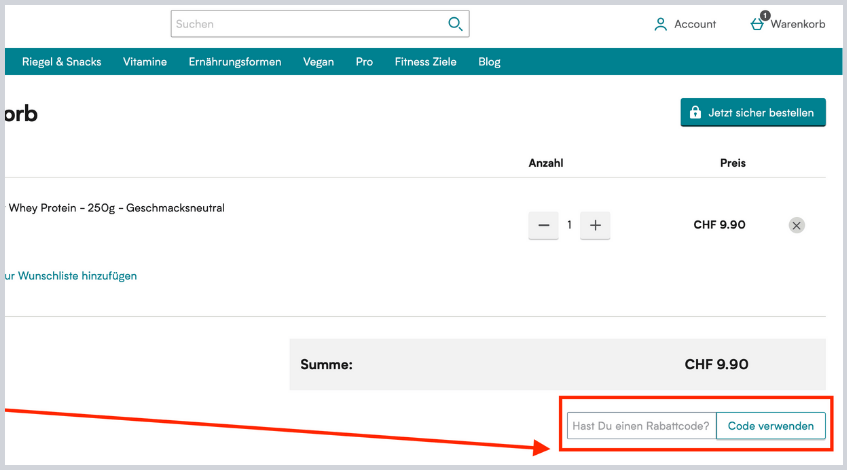Image resolution: width=847 pixels, height=470 pixels.
Task: Open the Fitness Ziele menu
Action: tap(425, 62)
